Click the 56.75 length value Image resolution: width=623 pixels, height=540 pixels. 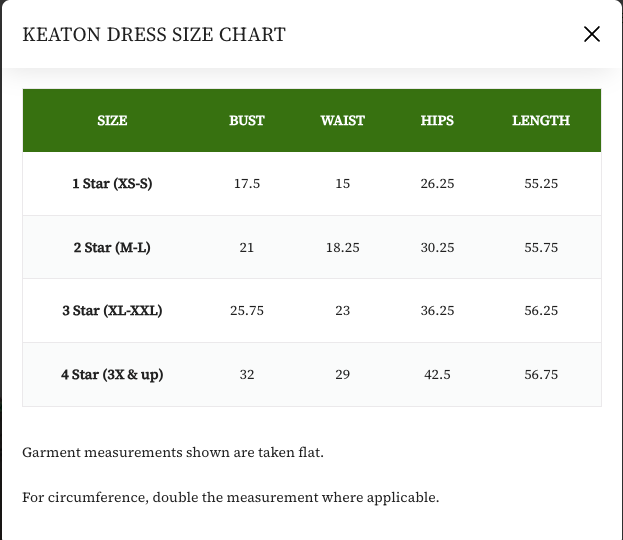[x=541, y=375]
